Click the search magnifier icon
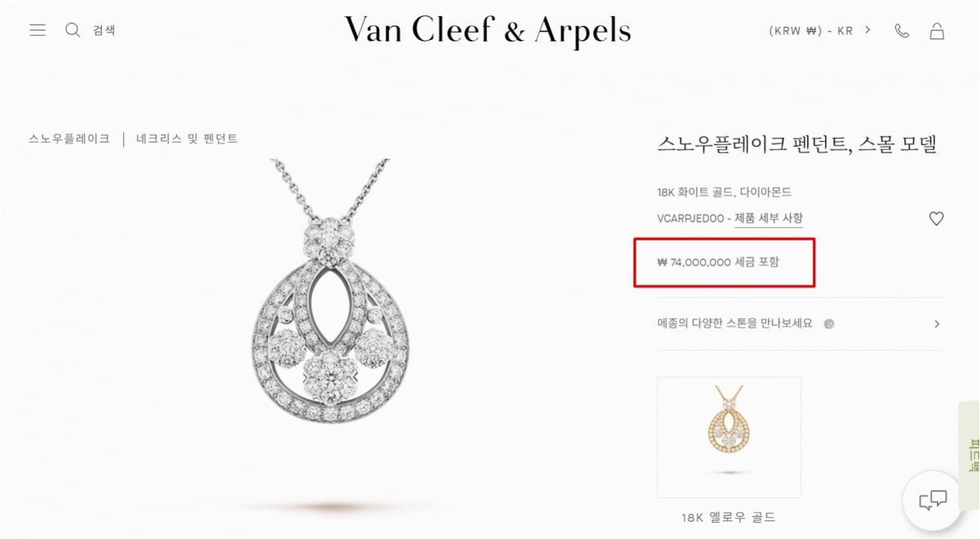Screen dimensions: 980x539 click(73, 30)
